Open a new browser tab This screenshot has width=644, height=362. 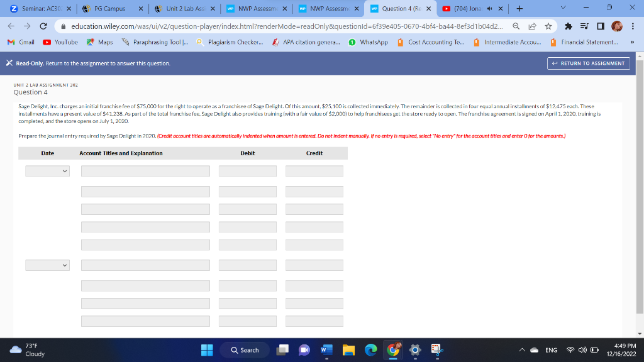(519, 9)
